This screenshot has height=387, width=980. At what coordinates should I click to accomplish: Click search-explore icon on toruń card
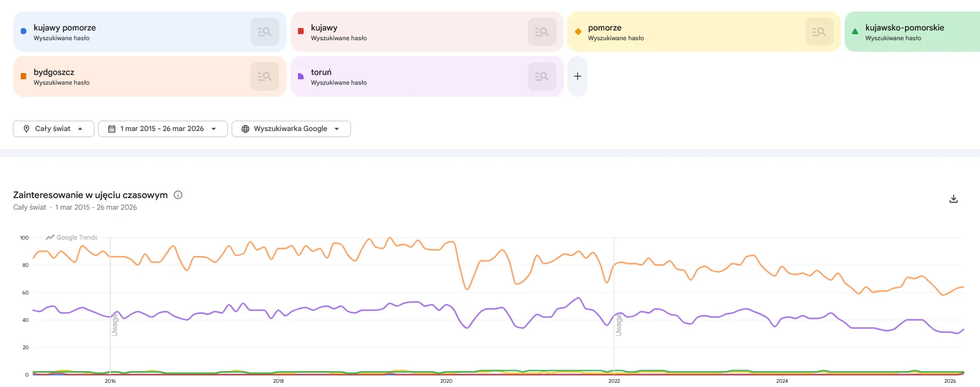[542, 76]
